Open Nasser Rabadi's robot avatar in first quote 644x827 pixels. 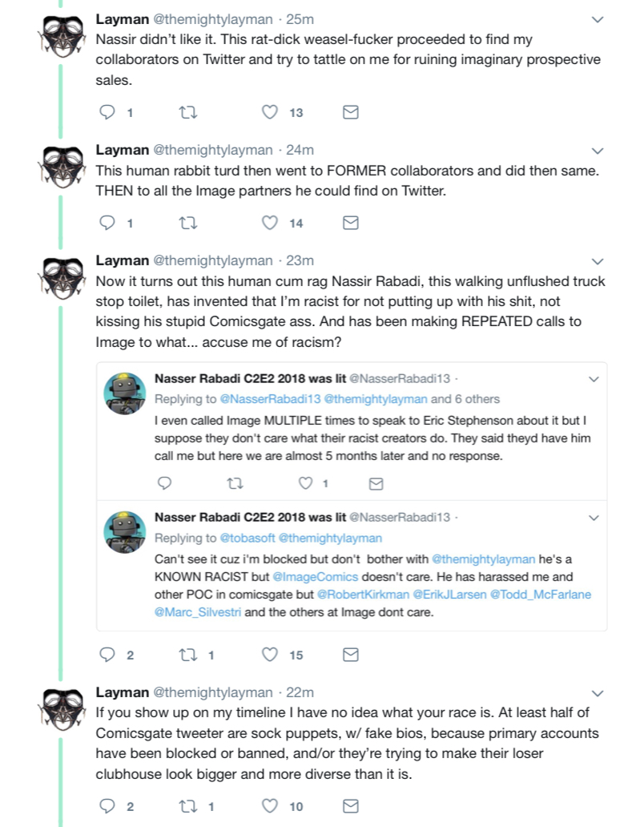point(124,393)
